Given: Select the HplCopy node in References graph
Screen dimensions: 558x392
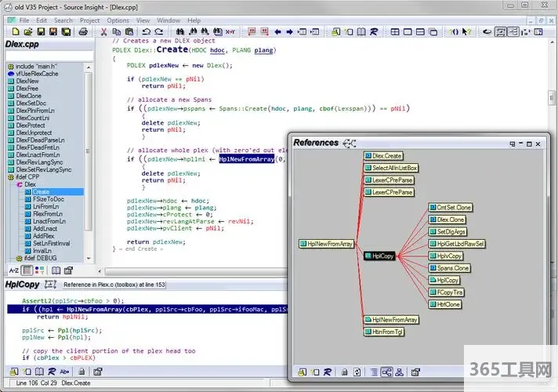Looking at the screenshot, I should [382, 256].
